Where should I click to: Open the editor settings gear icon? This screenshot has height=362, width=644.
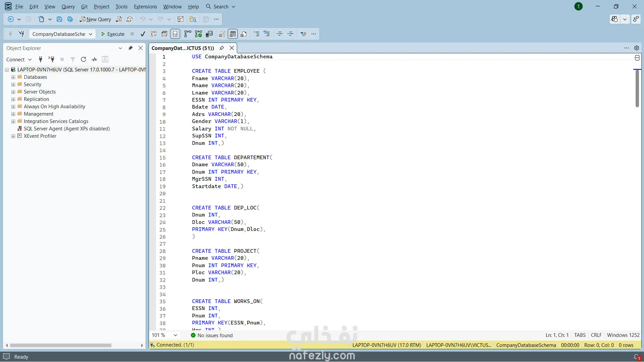point(637,48)
